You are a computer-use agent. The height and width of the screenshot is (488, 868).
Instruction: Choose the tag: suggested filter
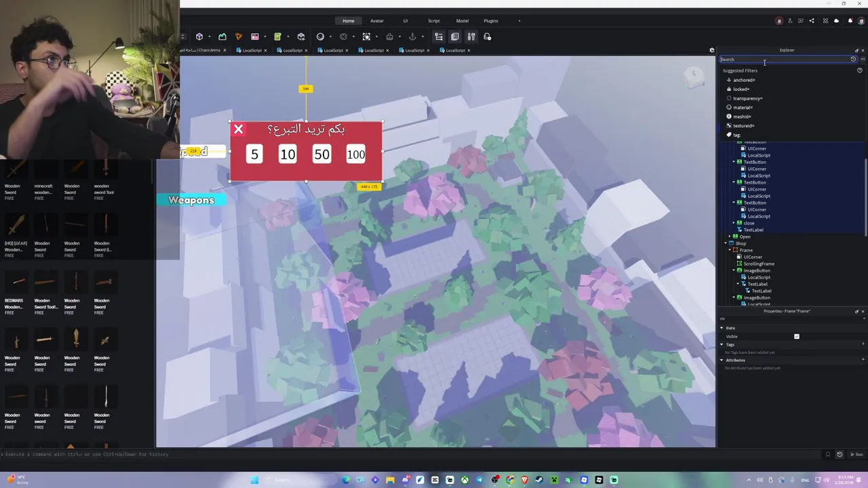[x=736, y=135]
